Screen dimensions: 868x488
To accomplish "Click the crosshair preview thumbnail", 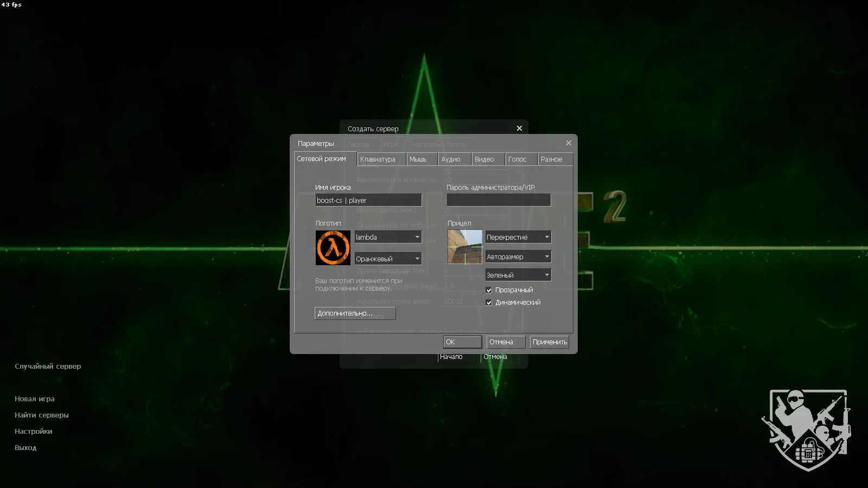I will coord(464,247).
